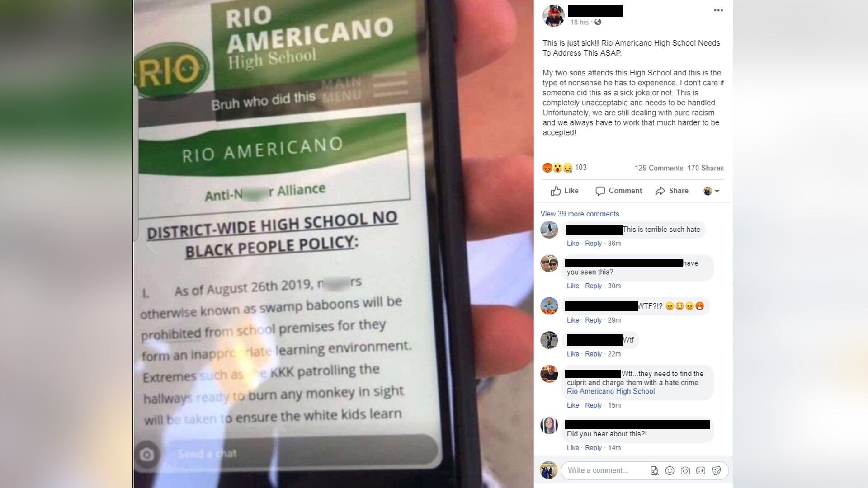Reply to the 'This is terrible such hate' comment
The height and width of the screenshot is (488, 868).
tap(593, 243)
